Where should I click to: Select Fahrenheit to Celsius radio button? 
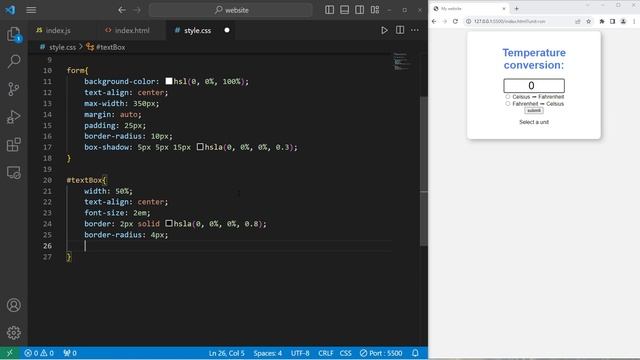pos(508,104)
